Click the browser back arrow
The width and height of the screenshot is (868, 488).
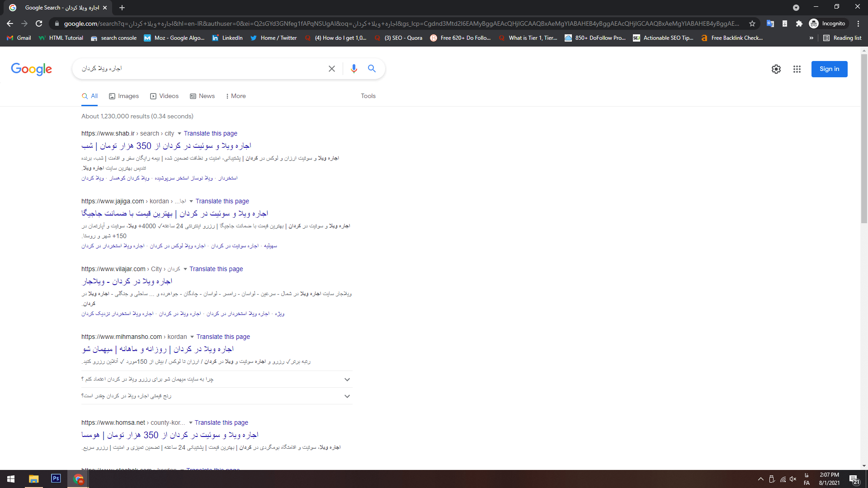coord(10,23)
